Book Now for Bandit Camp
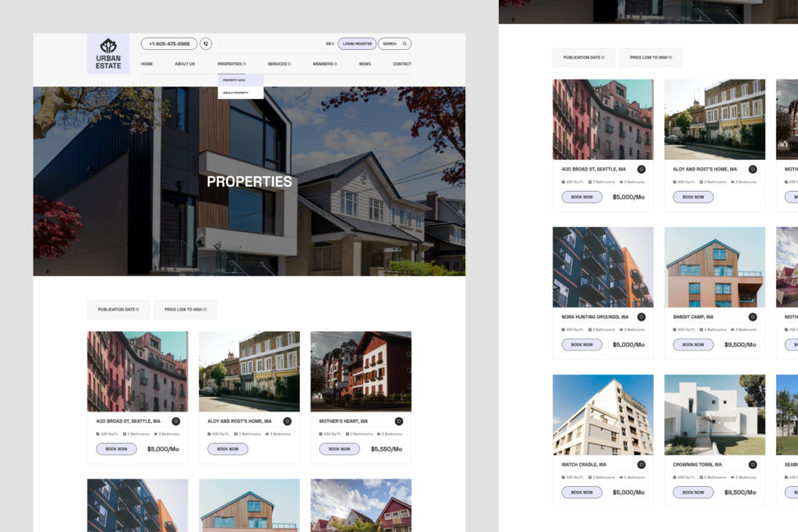Image resolution: width=798 pixels, height=532 pixels. point(693,345)
